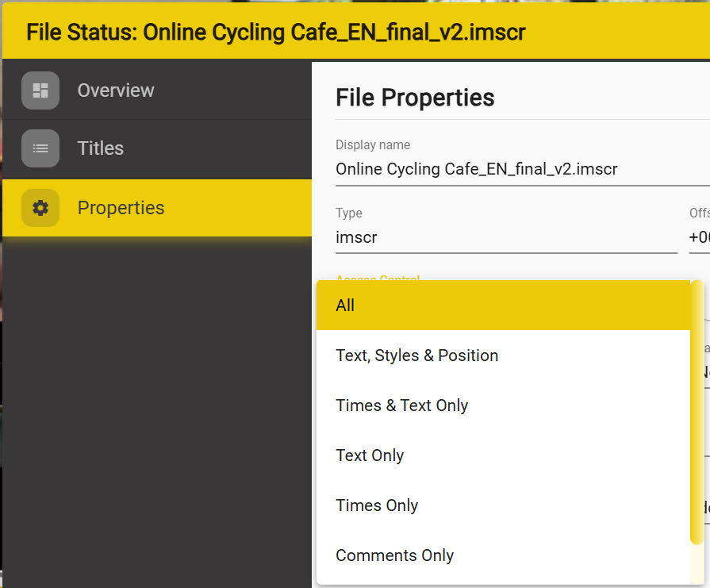Select the Properties tab label

point(121,208)
